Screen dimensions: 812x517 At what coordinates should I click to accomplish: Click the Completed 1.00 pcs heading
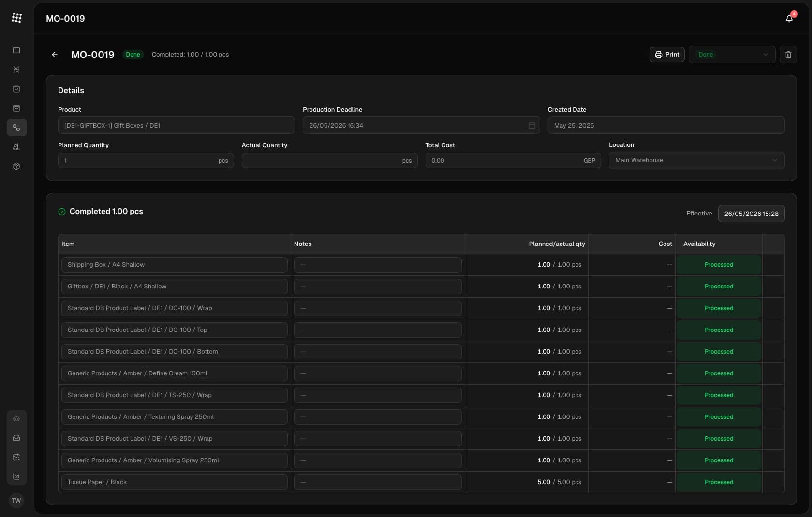[x=106, y=212]
